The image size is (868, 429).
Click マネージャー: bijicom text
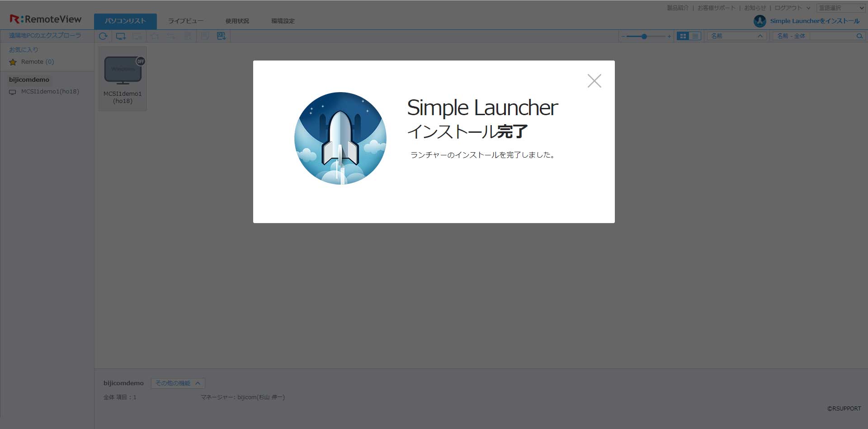243,397
